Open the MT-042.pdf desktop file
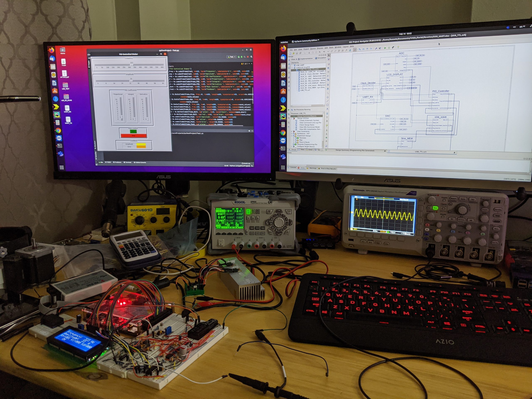Image resolution: width=532 pixels, height=399 pixels. point(64,74)
